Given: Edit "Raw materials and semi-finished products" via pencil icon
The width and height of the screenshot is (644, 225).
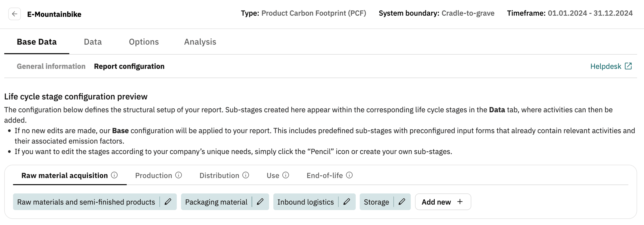Looking at the screenshot, I should 168,202.
